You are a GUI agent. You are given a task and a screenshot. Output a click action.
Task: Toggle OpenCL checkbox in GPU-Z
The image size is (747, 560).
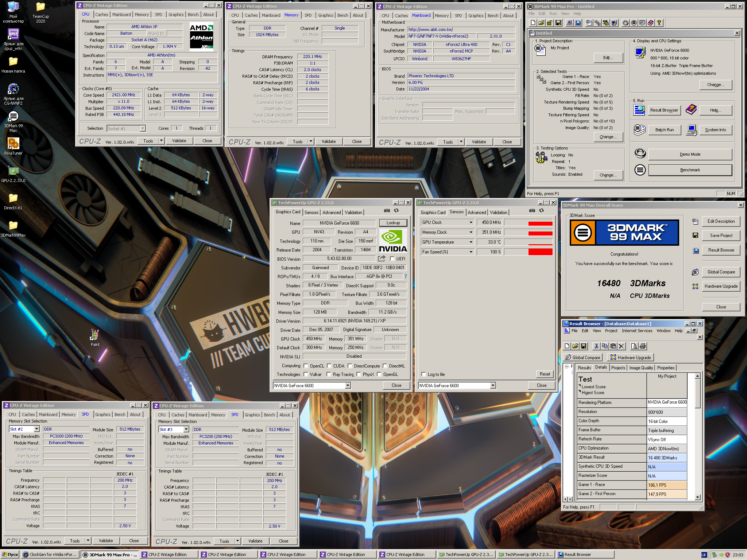click(x=306, y=366)
